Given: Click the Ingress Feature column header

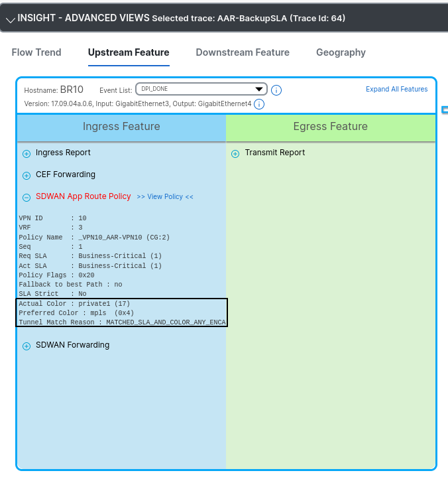Looking at the screenshot, I should pyautogui.click(x=121, y=127).
